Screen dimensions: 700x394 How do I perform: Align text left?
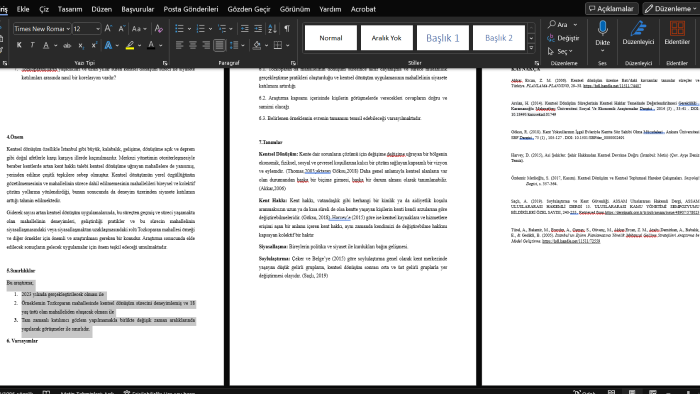(179, 45)
